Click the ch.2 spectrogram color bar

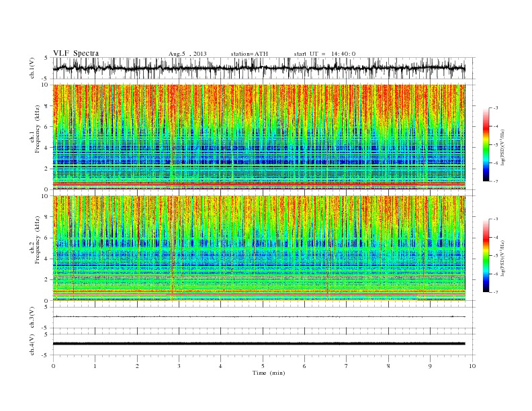[486, 256]
